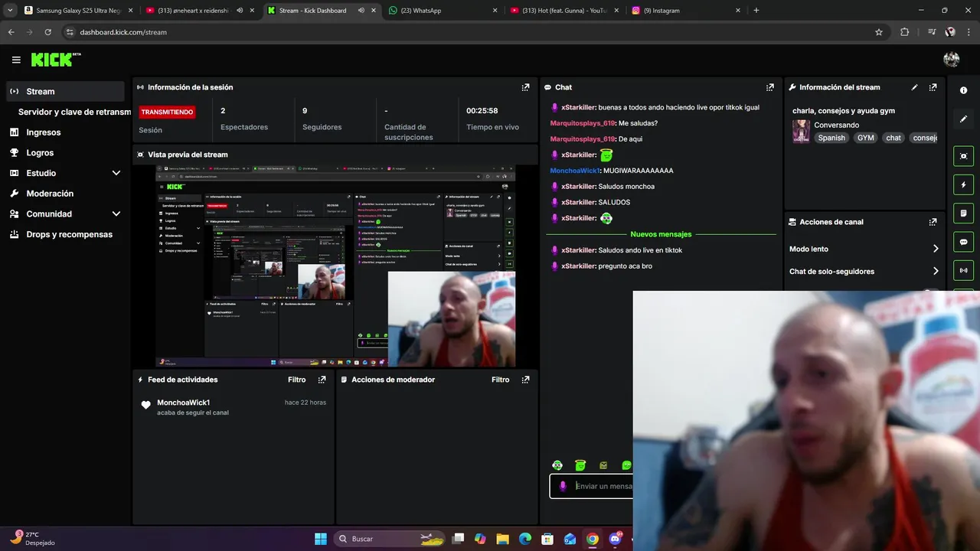This screenshot has height=551, width=980.
Task: Click the GYM tag
Action: [x=865, y=138]
